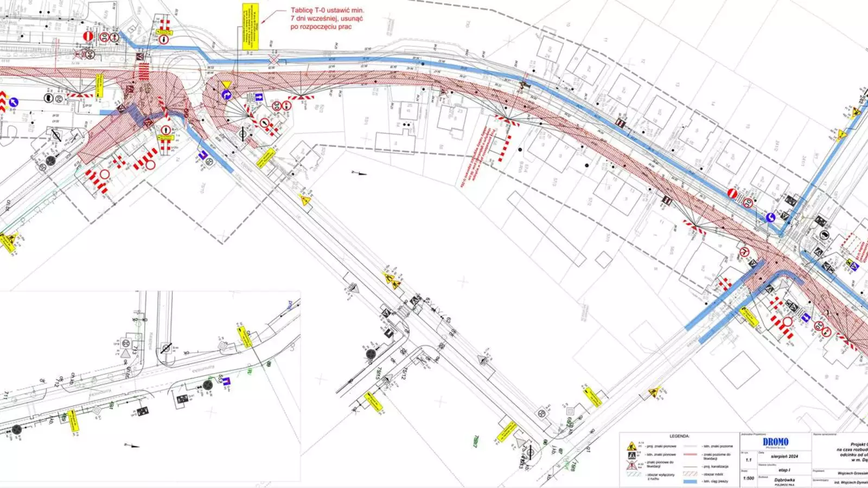Viewport: 868px width, 488px height.
Task: Click the blue keep-left arrow sign beside the red chevrons
Action: pyautogui.click(x=14, y=102)
